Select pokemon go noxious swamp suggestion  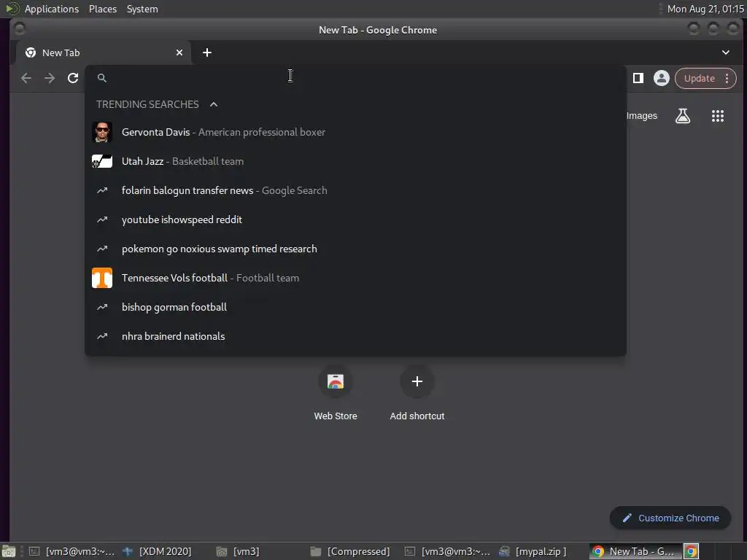coord(355,249)
